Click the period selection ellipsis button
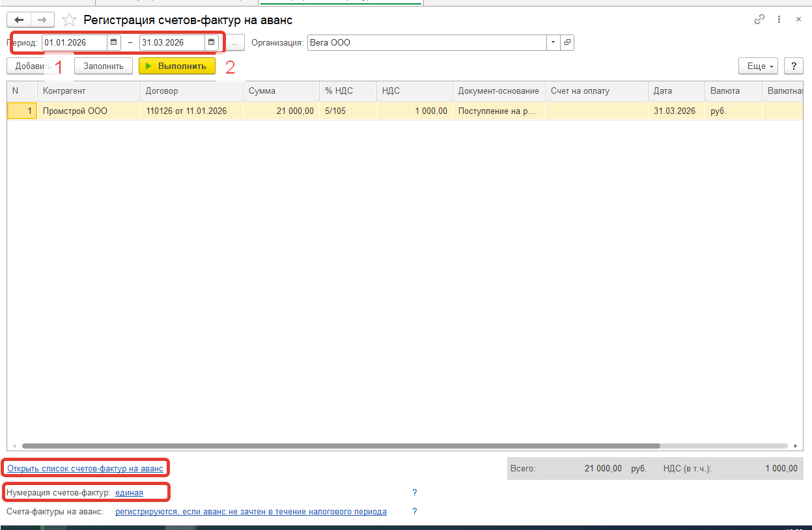Screen dimensions: 812x530 [x=235, y=42]
